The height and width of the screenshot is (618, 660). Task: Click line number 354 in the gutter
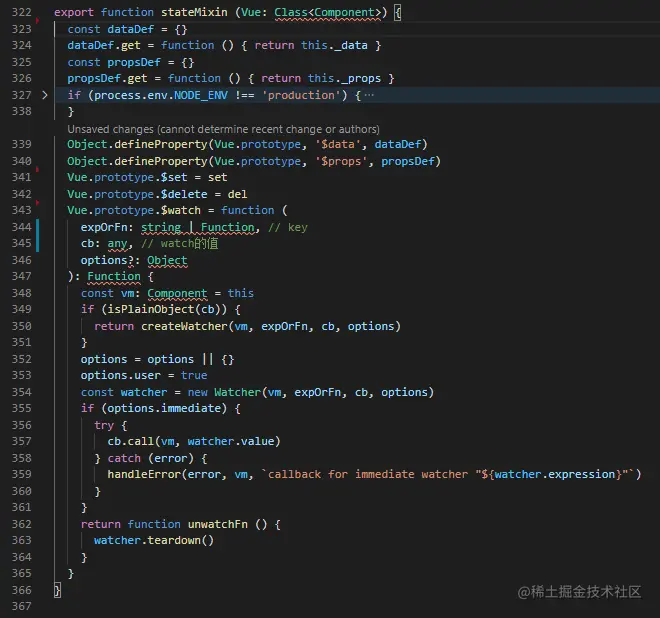pos(21,392)
